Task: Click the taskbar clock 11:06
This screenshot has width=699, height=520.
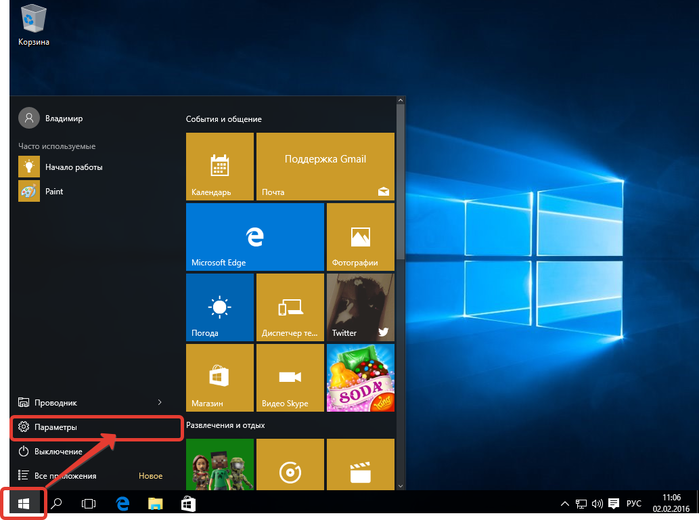Action: [x=671, y=503]
